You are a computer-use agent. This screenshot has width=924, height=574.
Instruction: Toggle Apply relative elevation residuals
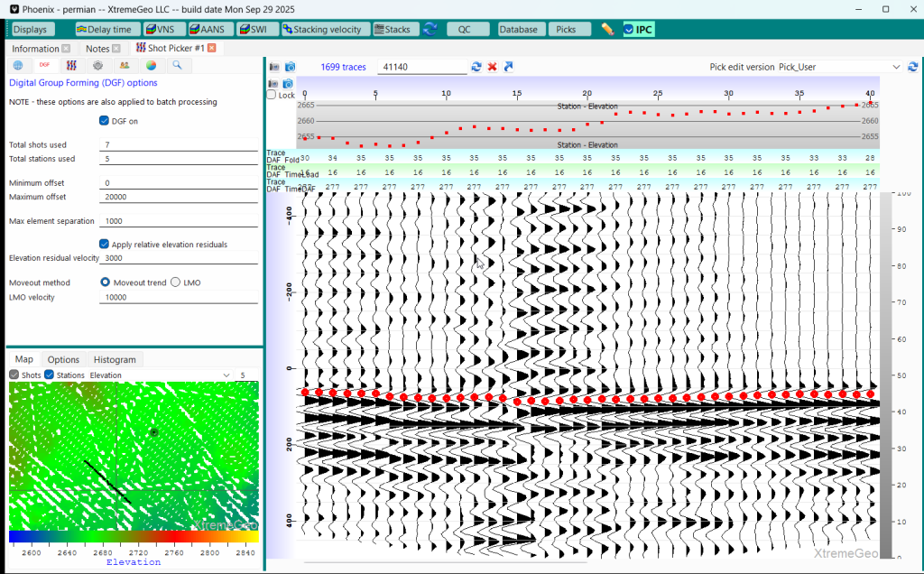pyautogui.click(x=104, y=244)
